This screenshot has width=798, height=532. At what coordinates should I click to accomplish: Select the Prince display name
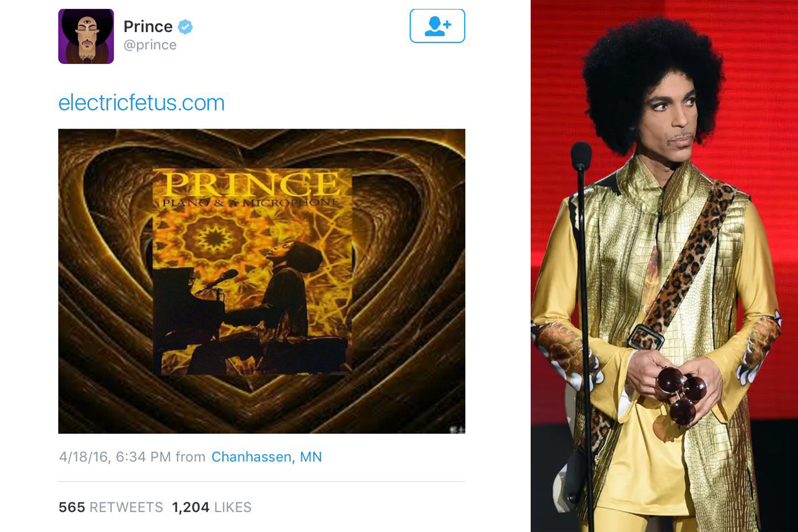tap(148, 27)
